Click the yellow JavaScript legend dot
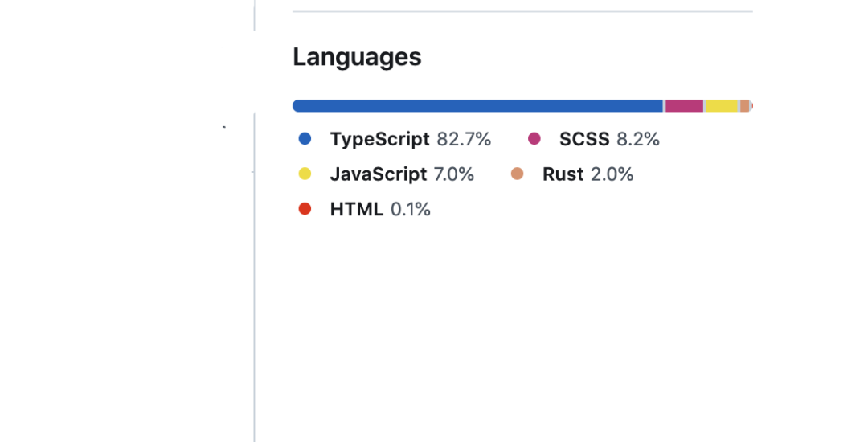This screenshot has width=868, height=442. (x=305, y=174)
